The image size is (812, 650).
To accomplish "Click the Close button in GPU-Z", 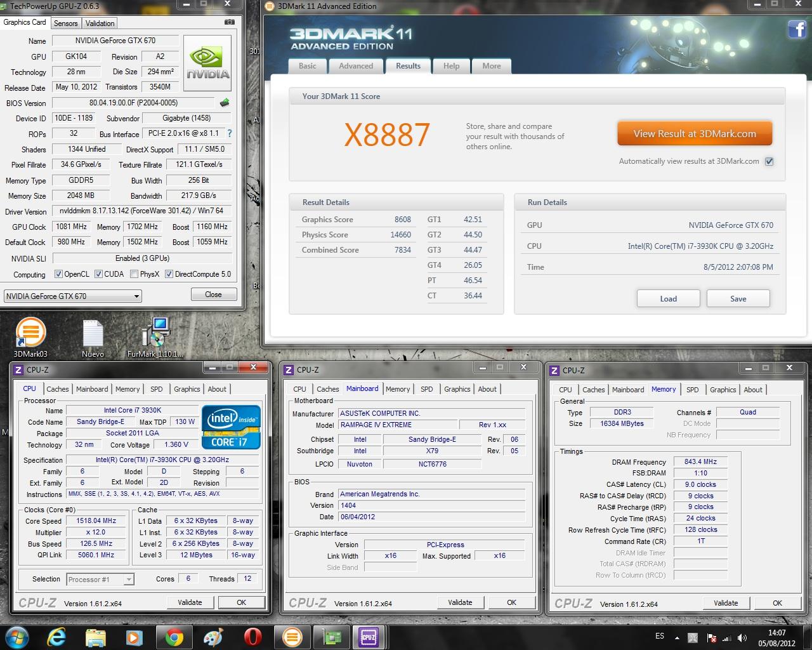I will [x=213, y=295].
